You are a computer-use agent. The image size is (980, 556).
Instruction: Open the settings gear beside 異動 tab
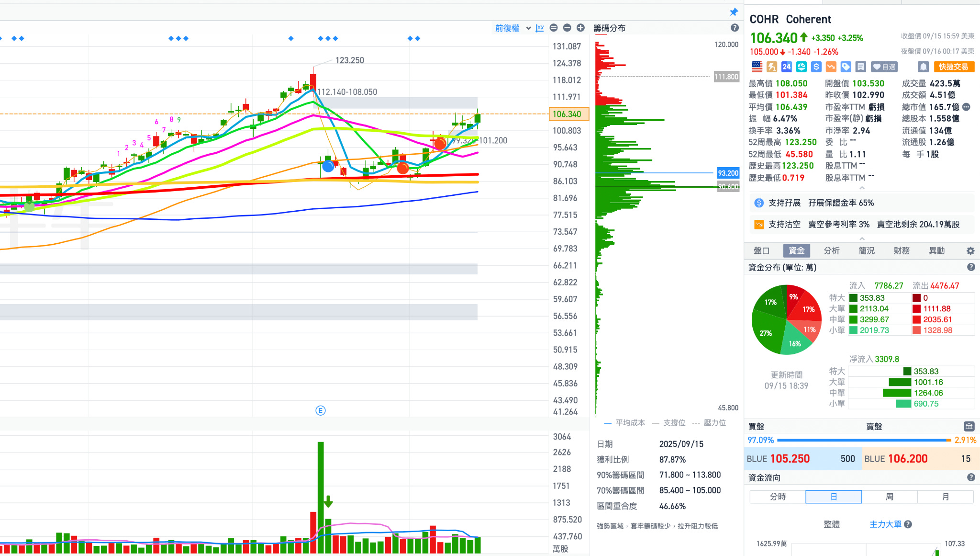click(970, 250)
